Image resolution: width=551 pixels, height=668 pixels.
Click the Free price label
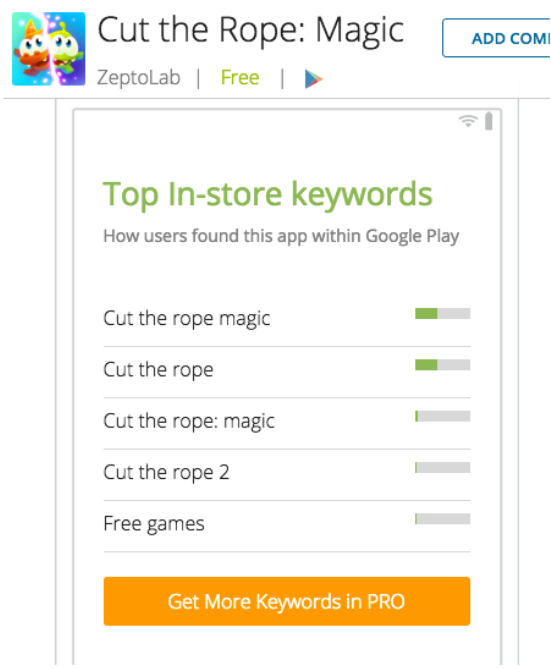(x=240, y=78)
